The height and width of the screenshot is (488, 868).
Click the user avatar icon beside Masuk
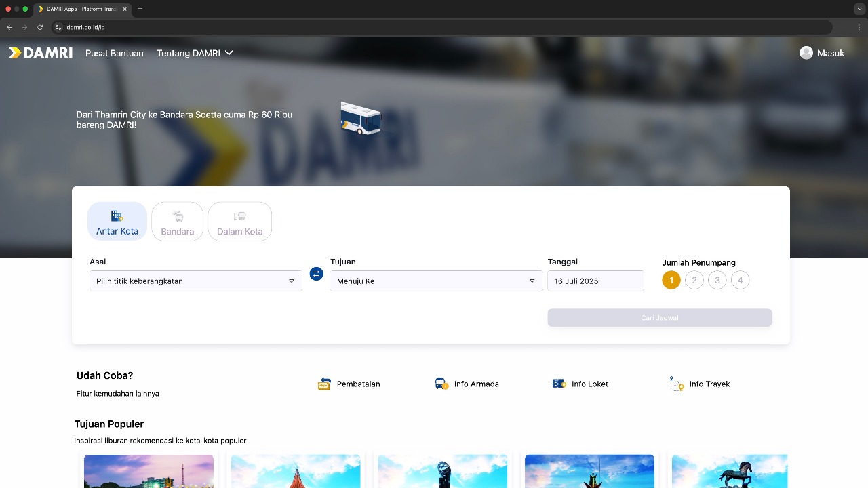click(806, 53)
